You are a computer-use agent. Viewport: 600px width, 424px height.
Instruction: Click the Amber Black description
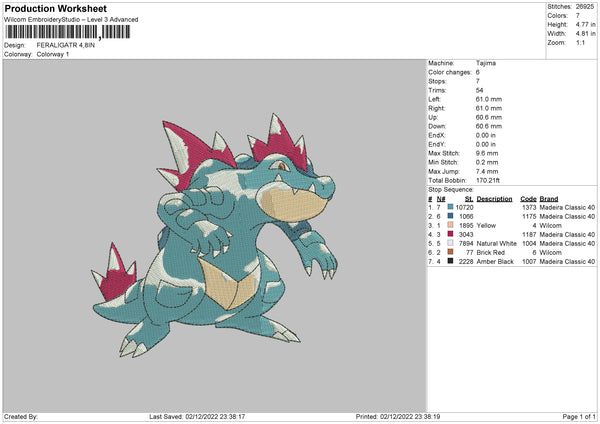coord(495,262)
